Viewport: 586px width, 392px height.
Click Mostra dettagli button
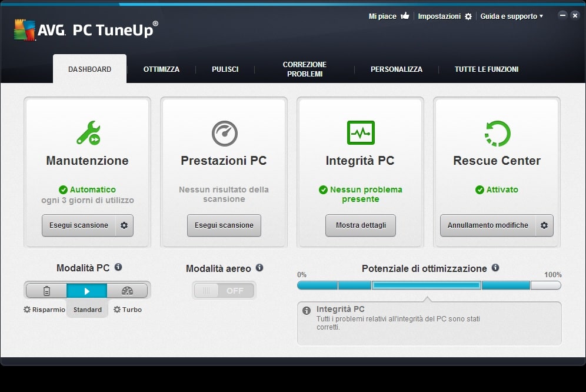coord(361,225)
